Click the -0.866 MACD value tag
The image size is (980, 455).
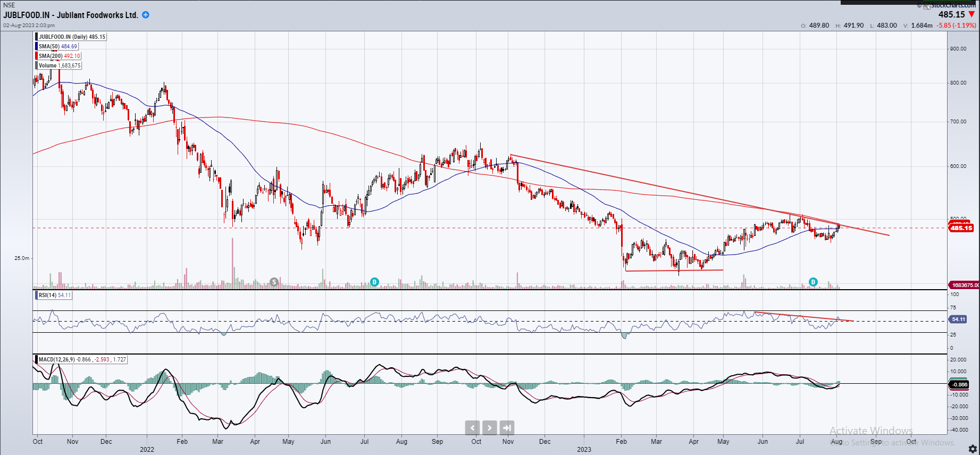(x=959, y=384)
